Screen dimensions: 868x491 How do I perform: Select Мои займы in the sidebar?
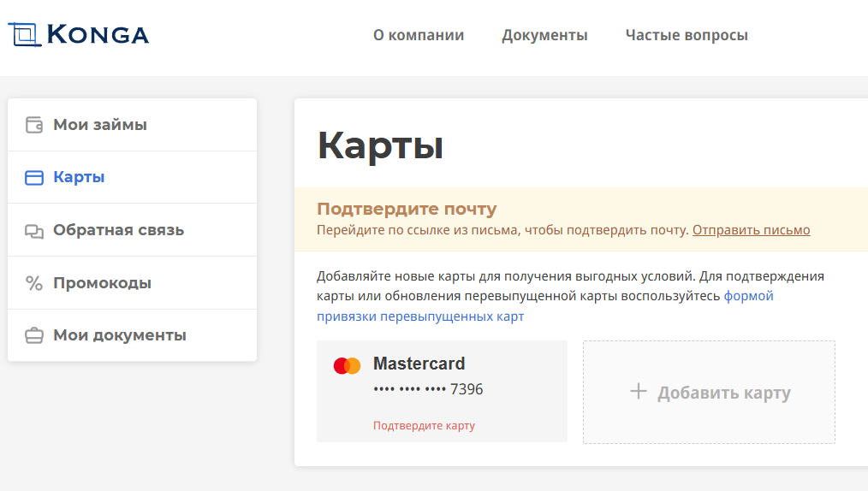point(133,125)
